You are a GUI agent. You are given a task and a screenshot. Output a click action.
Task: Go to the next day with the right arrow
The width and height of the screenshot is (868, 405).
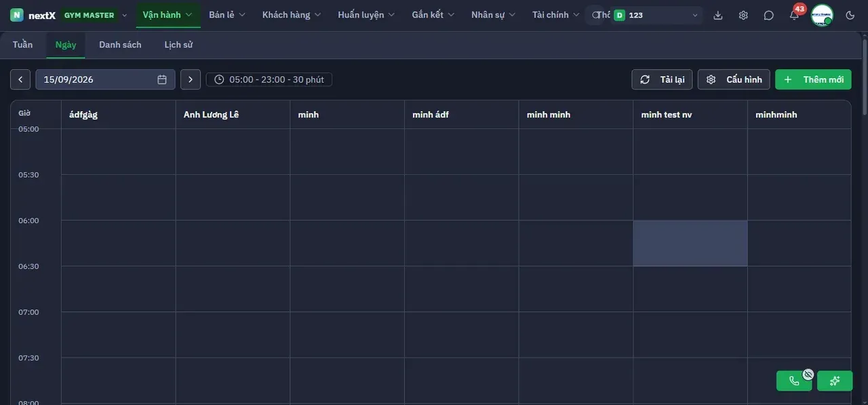pos(191,79)
